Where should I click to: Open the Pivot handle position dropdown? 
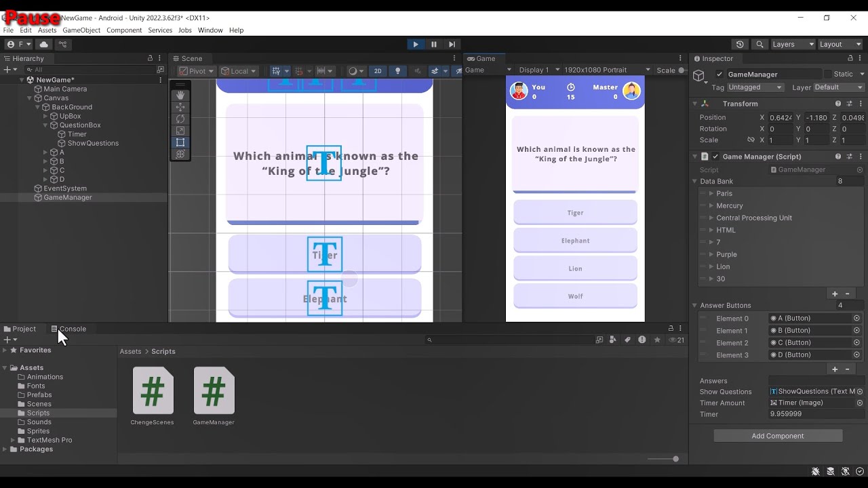196,71
